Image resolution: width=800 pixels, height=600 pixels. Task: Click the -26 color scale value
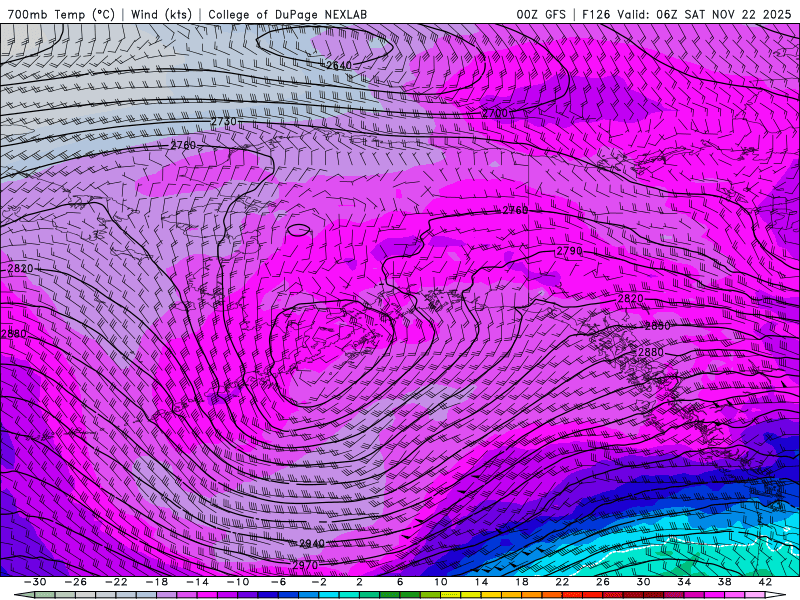tap(76, 582)
